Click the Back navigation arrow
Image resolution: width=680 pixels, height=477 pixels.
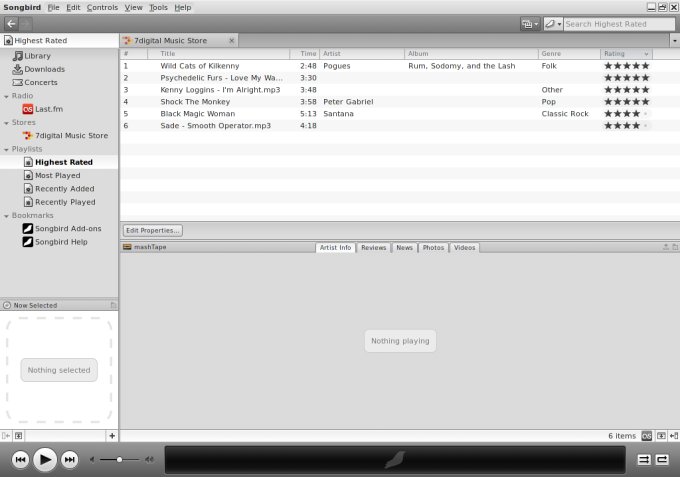[x=11, y=23]
